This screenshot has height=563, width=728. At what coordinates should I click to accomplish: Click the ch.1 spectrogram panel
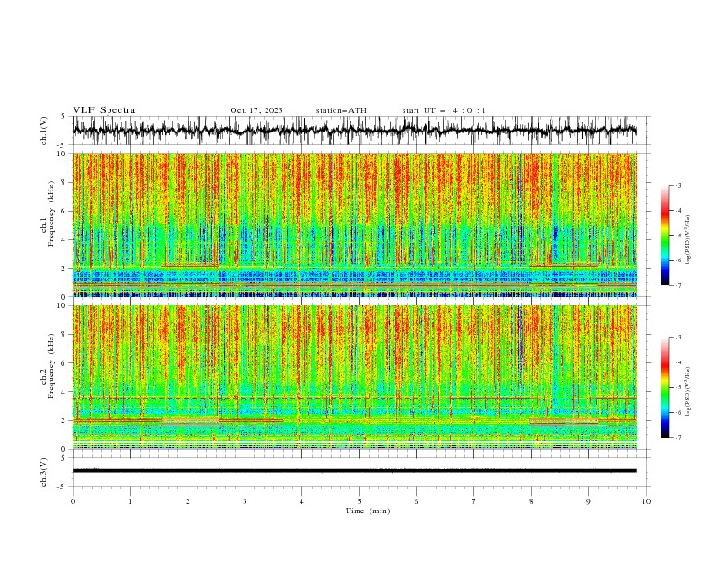click(x=355, y=224)
